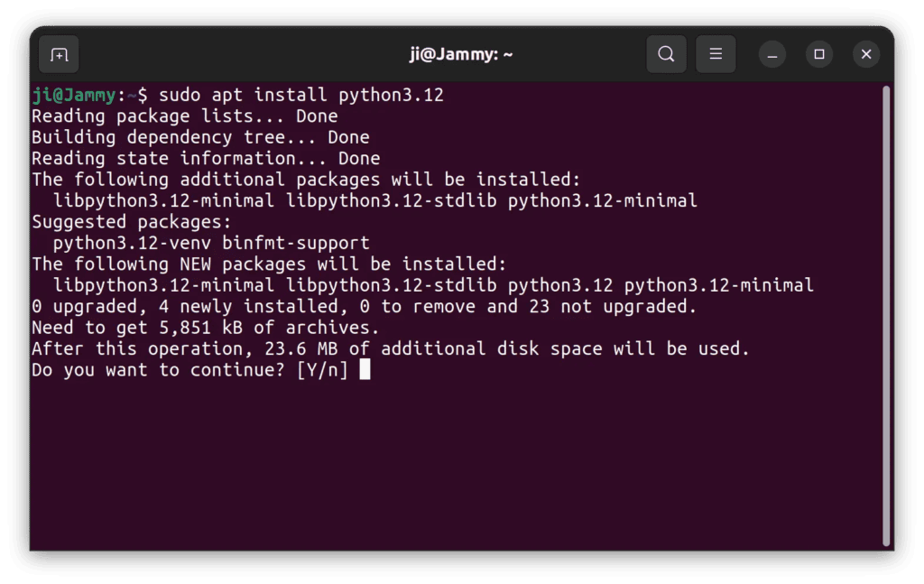Open a new terminal tab

[59, 55]
